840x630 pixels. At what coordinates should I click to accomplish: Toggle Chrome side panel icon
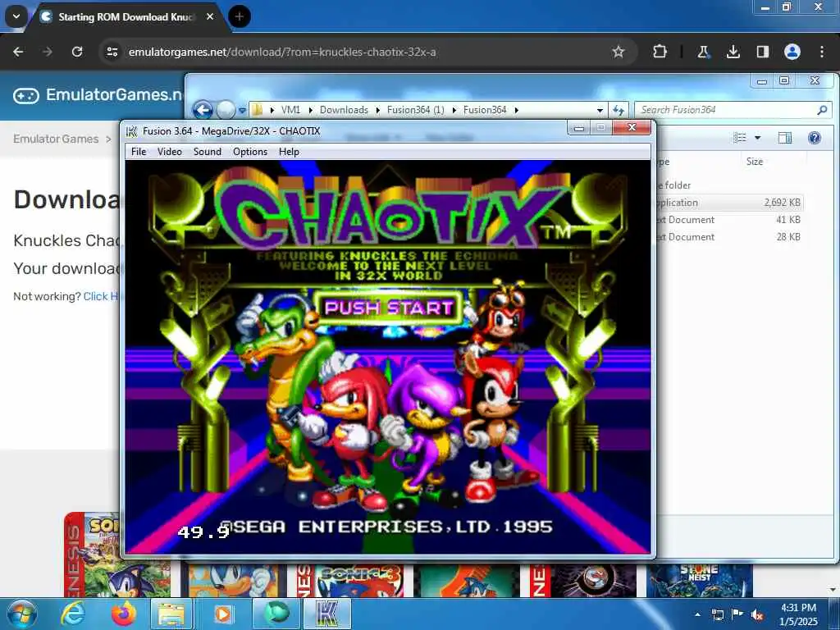762,52
